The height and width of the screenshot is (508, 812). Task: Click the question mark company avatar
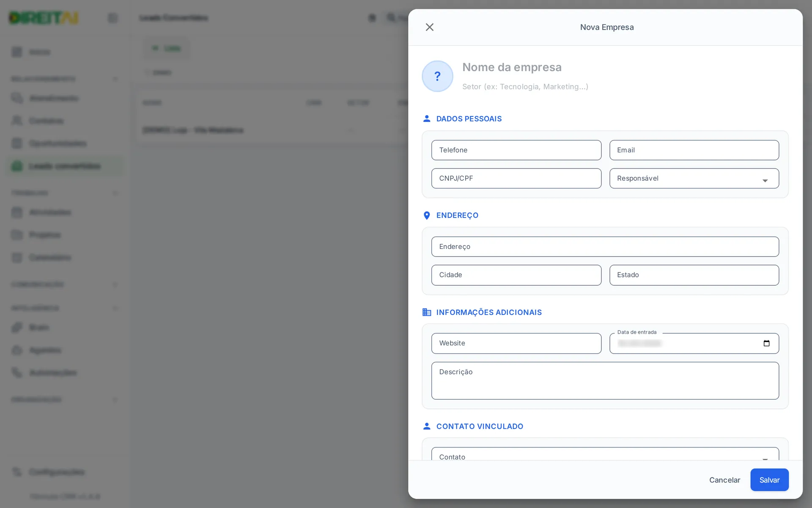tap(437, 76)
